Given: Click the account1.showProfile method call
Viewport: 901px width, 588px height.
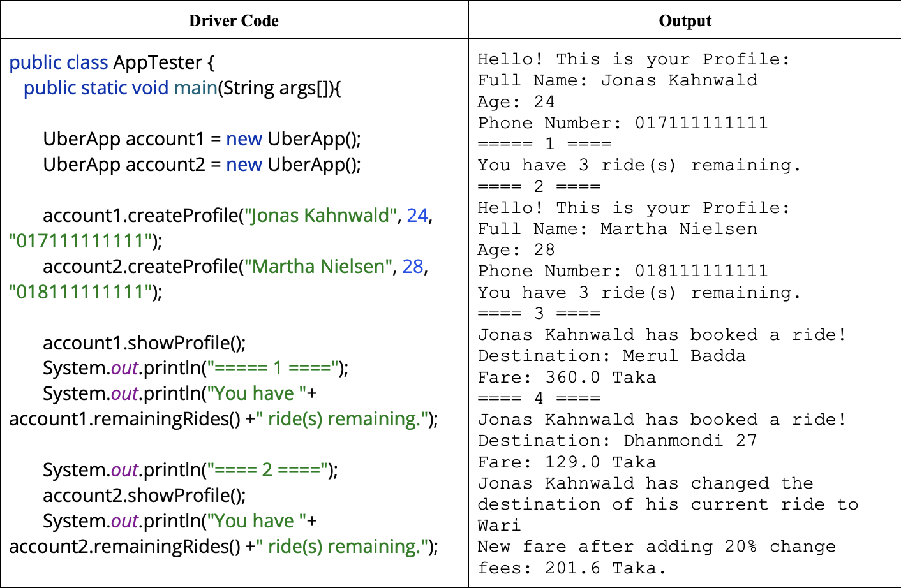Looking at the screenshot, I should click(x=128, y=342).
